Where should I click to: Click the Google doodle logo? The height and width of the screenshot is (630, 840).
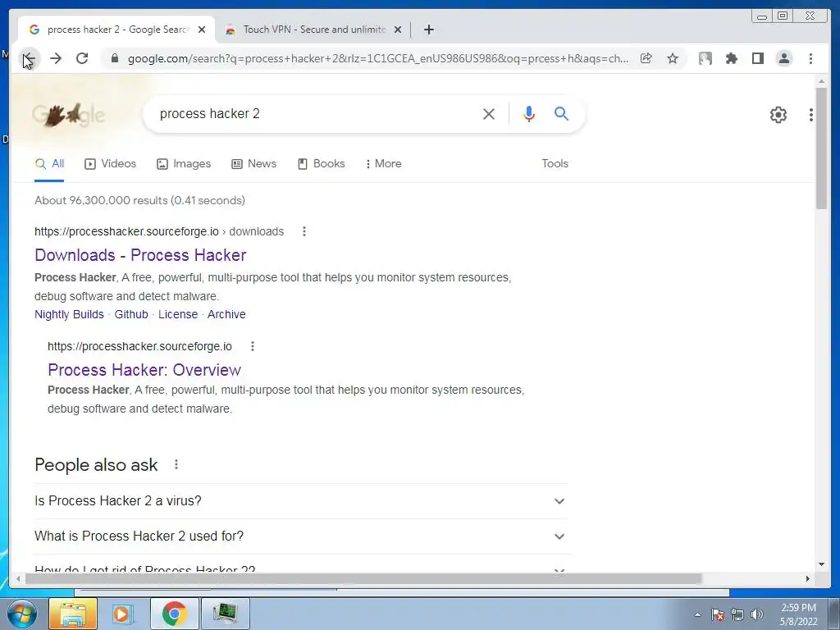pyautogui.click(x=68, y=114)
